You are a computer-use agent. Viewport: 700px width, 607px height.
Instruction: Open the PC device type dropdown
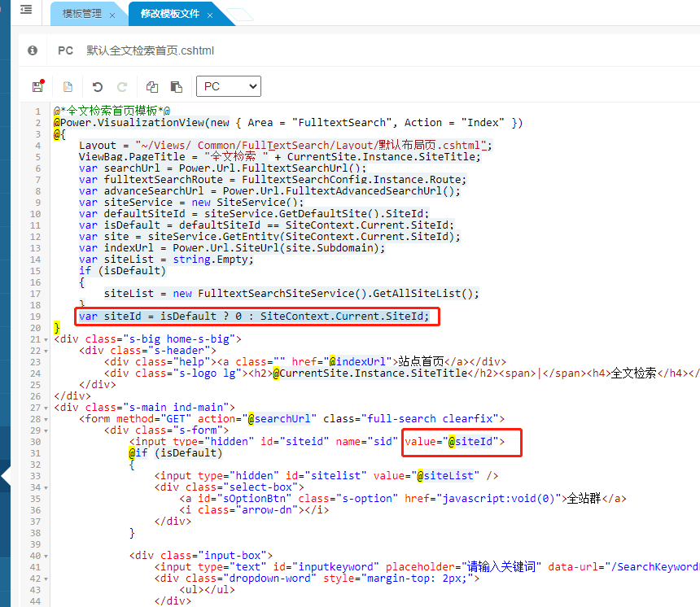pyautogui.click(x=228, y=86)
